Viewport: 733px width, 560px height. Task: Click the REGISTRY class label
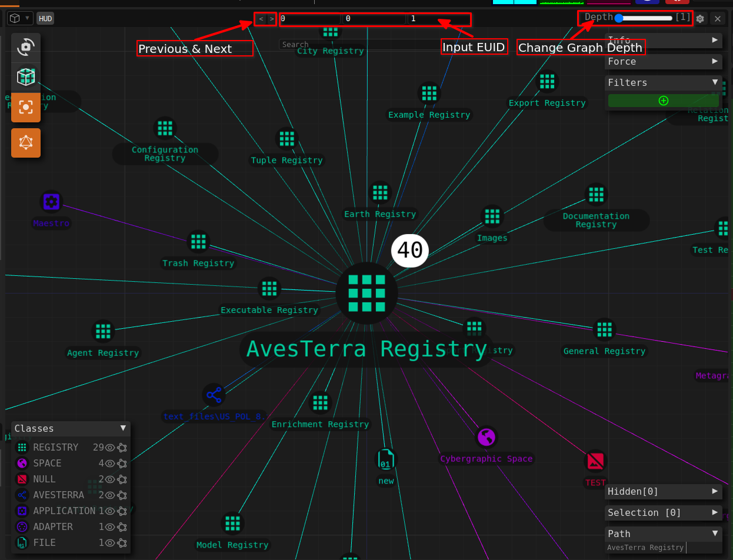(x=56, y=448)
